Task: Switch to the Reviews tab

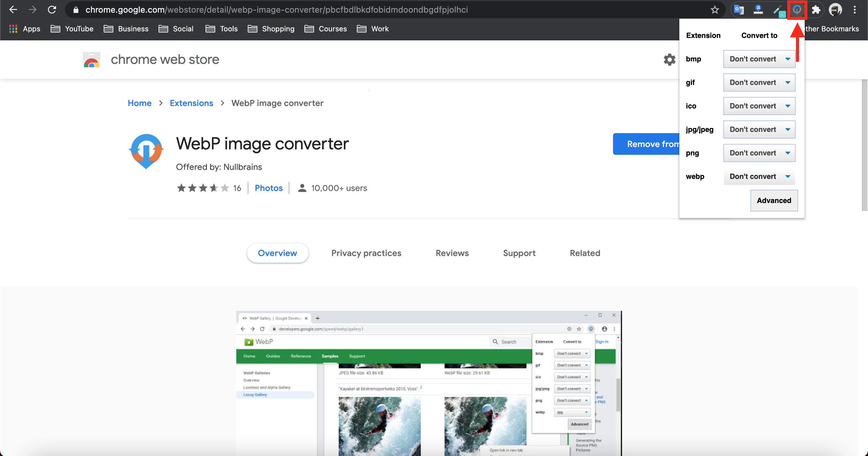Action: [452, 253]
